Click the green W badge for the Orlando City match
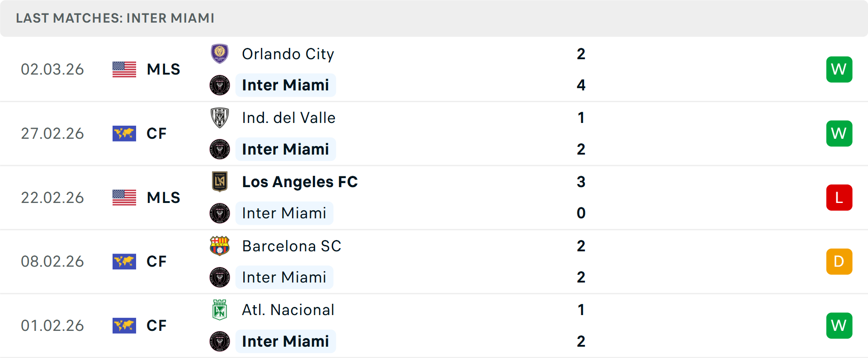Image resolution: width=868 pixels, height=358 pixels. (839, 69)
